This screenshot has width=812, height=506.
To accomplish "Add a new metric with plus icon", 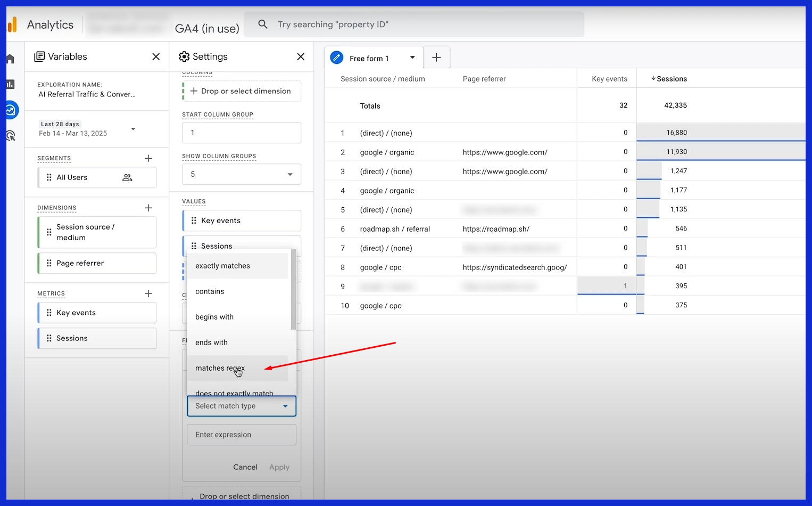I will pyautogui.click(x=148, y=293).
